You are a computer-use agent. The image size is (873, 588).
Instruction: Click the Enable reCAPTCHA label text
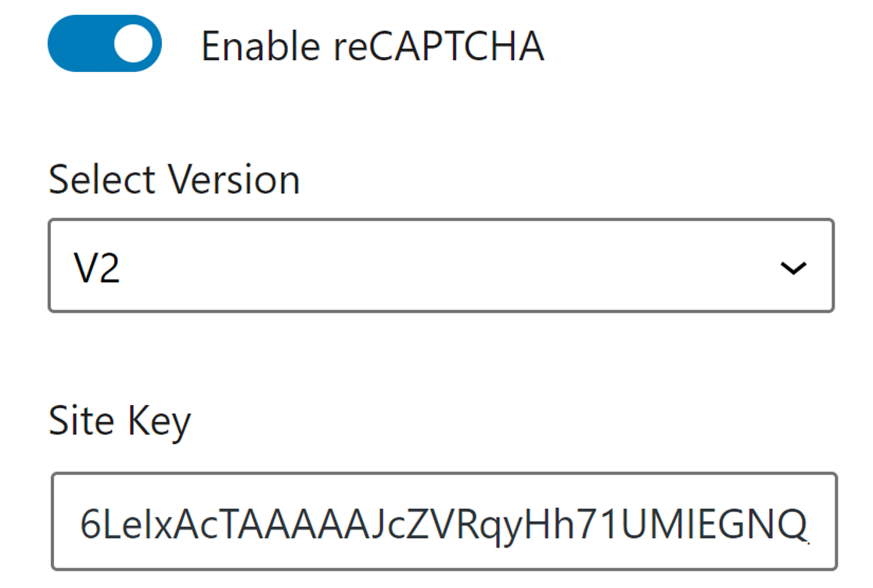click(x=372, y=45)
